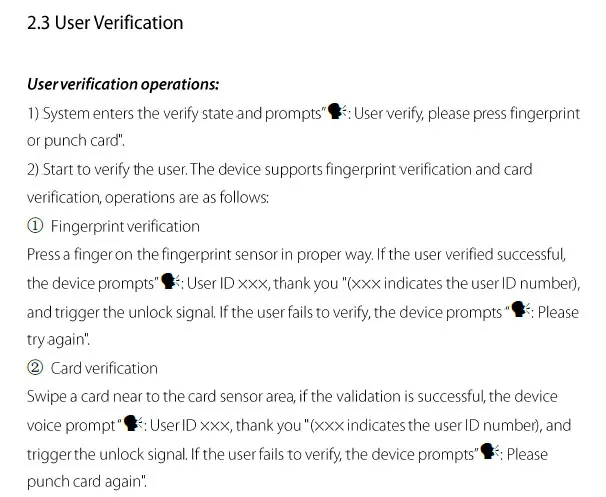Click the "Fingerprint verification" label
The image size is (606, 497).
(125, 226)
